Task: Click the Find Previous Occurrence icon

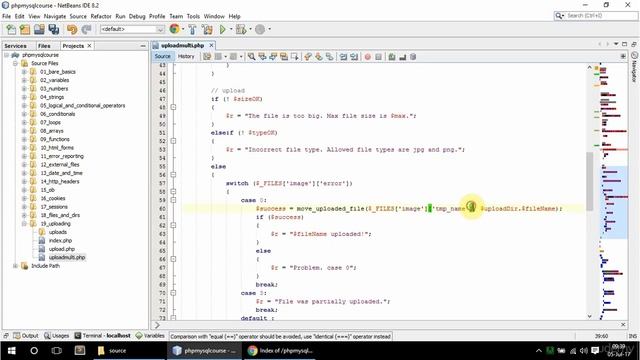Action: pyautogui.click(x=262, y=57)
